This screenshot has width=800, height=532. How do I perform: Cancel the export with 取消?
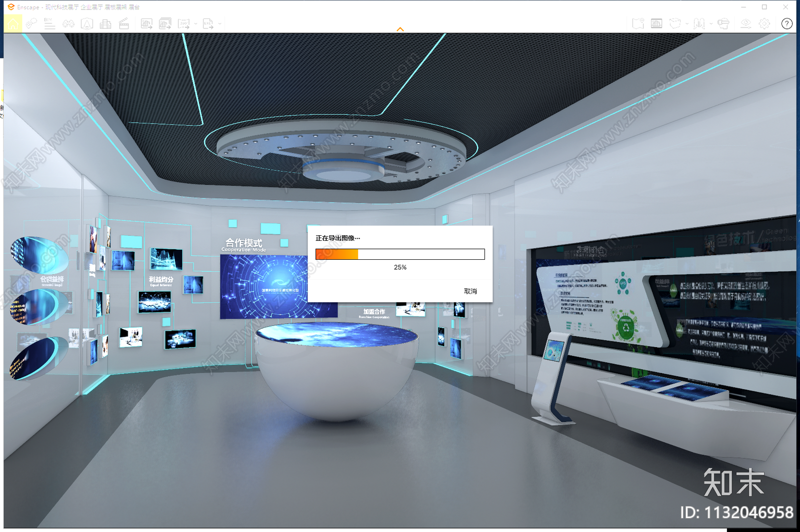coord(470,291)
